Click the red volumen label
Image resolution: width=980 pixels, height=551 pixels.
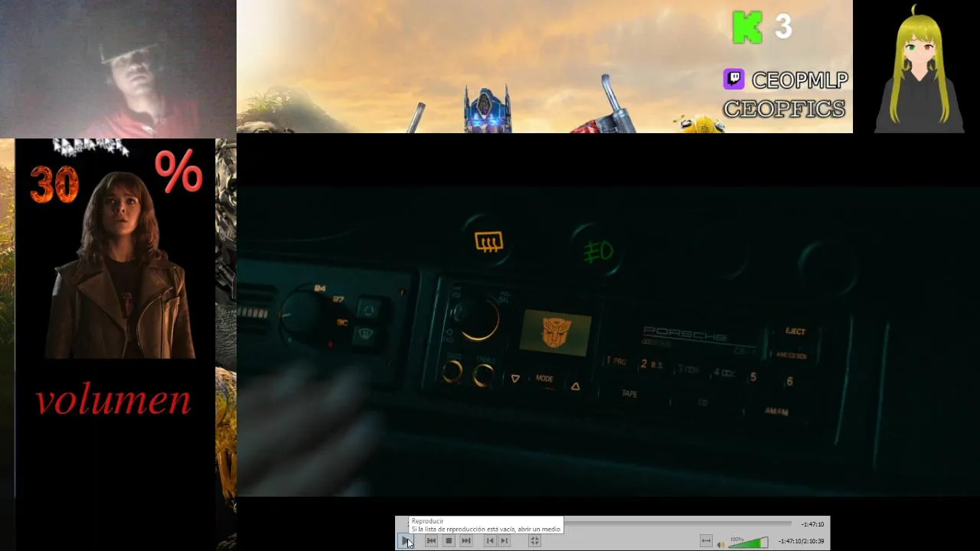coord(113,400)
